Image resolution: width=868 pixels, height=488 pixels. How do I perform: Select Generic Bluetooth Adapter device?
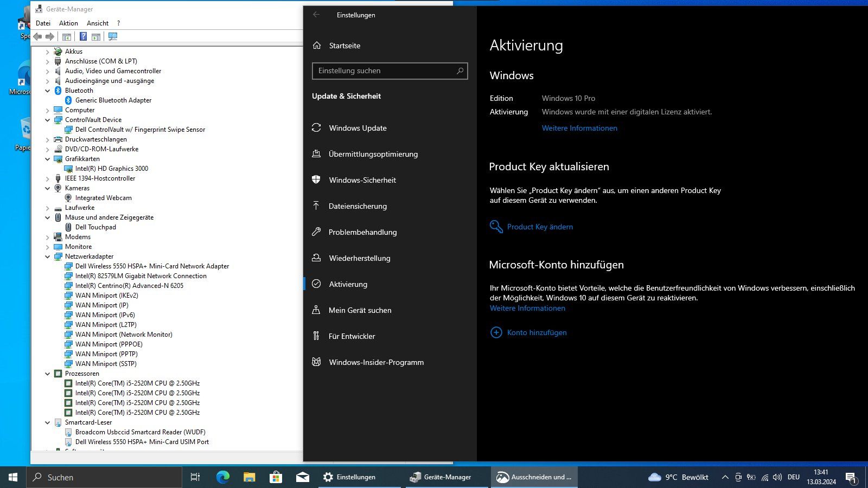point(113,100)
